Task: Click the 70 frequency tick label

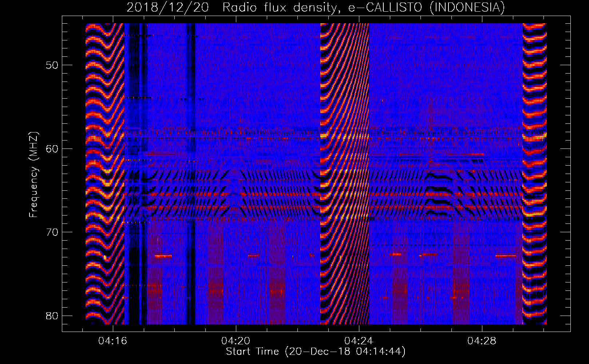Action: (52, 232)
